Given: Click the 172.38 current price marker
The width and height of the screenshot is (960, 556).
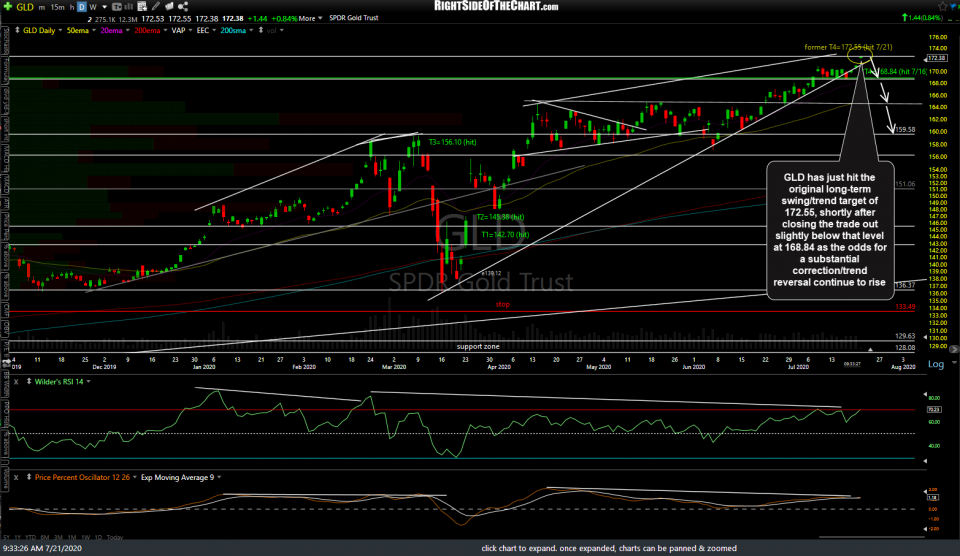Looking at the screenshot, I should click(x=936, y=58).
